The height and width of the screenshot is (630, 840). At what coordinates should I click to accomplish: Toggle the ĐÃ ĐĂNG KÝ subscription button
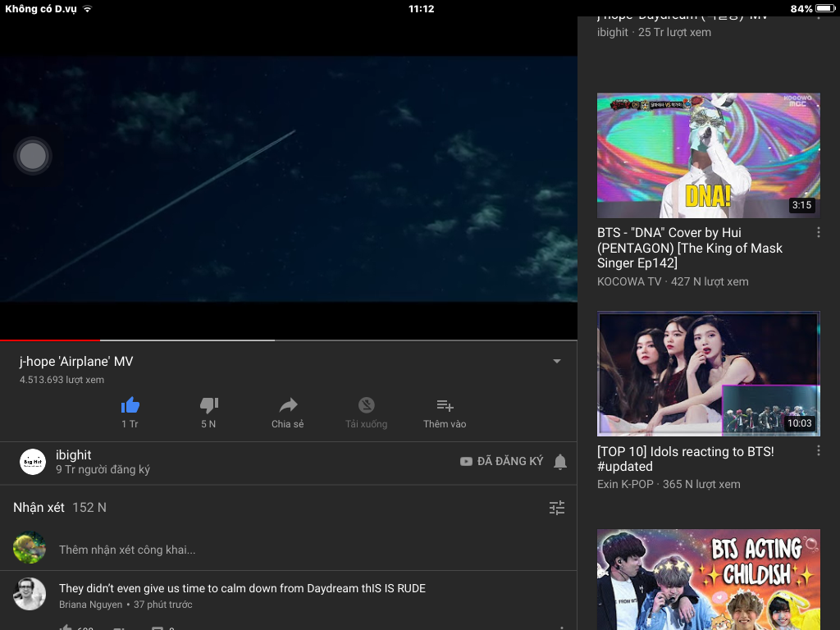click(501, 462)
